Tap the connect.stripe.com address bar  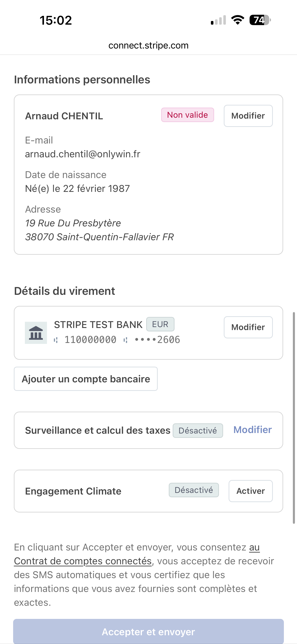tap(148, 46)
